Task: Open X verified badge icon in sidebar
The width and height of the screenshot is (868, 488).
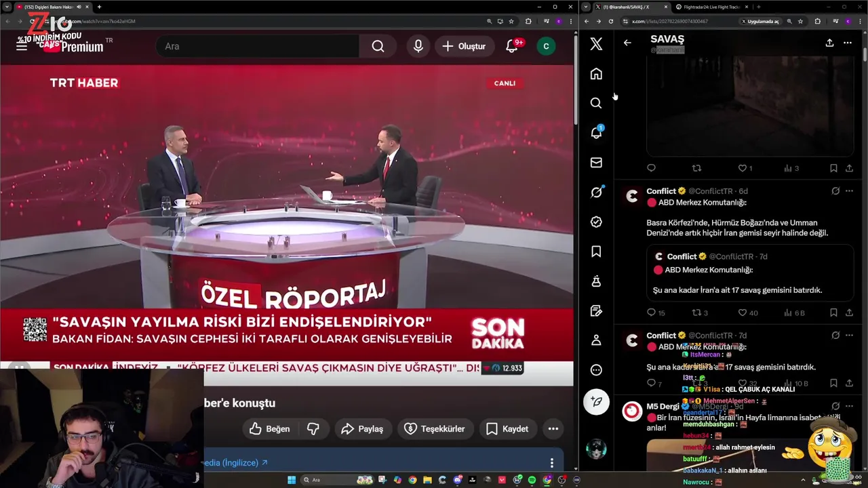Action: (596, 222)
